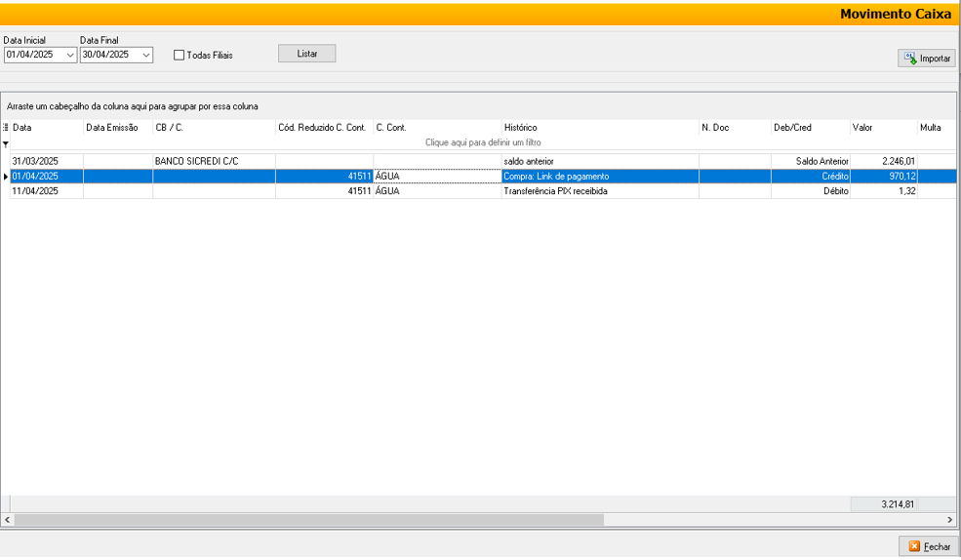Screen dimensions: 961x560
Task: Click 41511 code in the 11/04/2025 row
Action: pyautogui.click(x=324, y=191)
